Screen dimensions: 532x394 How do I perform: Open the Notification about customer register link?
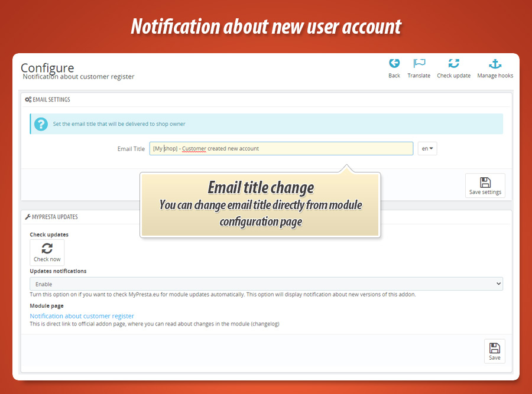pos(82,316)
